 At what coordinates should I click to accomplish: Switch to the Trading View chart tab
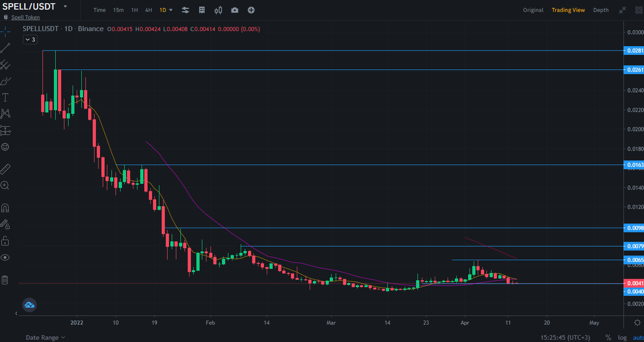pos(568,10)
